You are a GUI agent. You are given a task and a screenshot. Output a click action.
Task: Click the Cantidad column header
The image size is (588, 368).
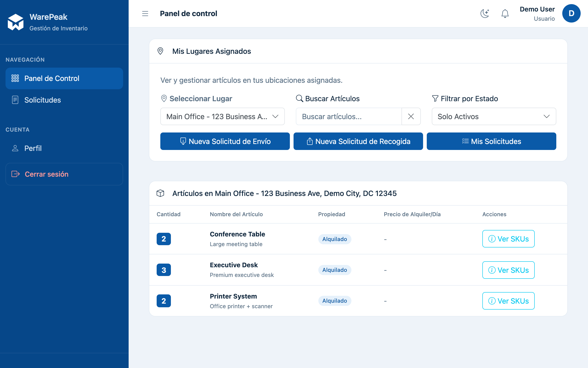click(x=168, y=214)
